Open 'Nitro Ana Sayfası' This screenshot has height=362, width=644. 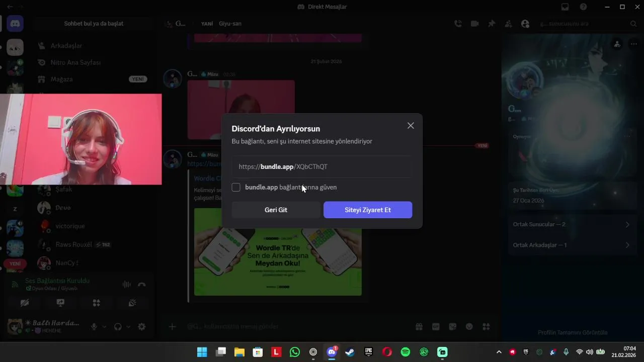93,62
